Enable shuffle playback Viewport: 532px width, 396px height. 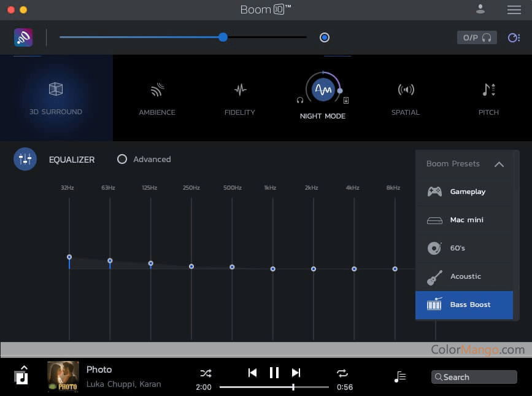coord(205,373)
